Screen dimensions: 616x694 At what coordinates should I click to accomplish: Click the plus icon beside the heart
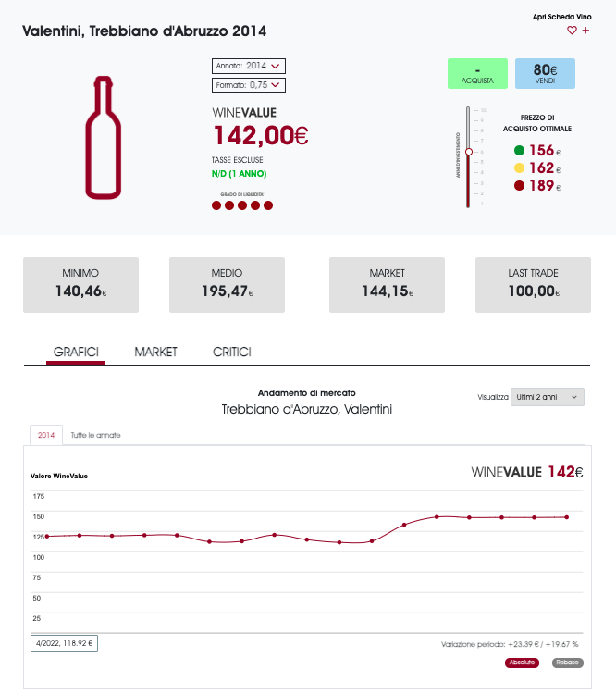585,31
